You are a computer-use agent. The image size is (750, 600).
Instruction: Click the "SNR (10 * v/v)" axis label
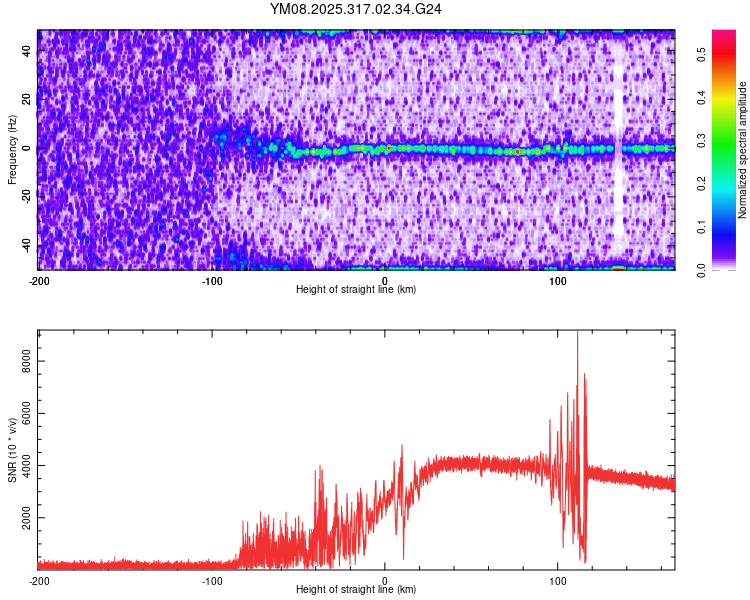(x=12, y=449)
